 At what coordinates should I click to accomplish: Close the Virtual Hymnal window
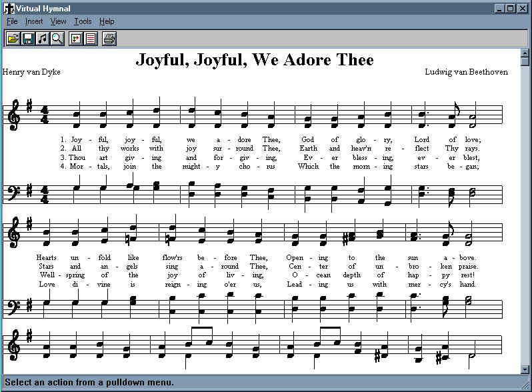523,9
